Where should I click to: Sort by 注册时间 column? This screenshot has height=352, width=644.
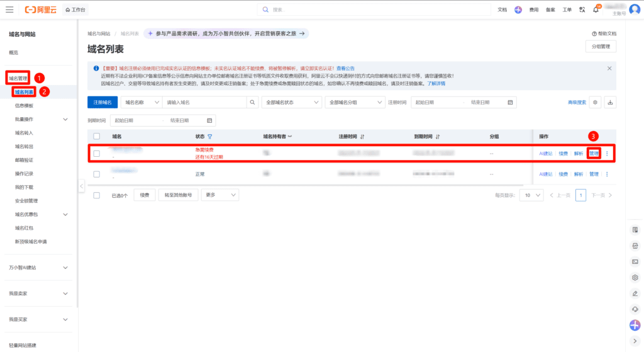click(x=362, y=137)
